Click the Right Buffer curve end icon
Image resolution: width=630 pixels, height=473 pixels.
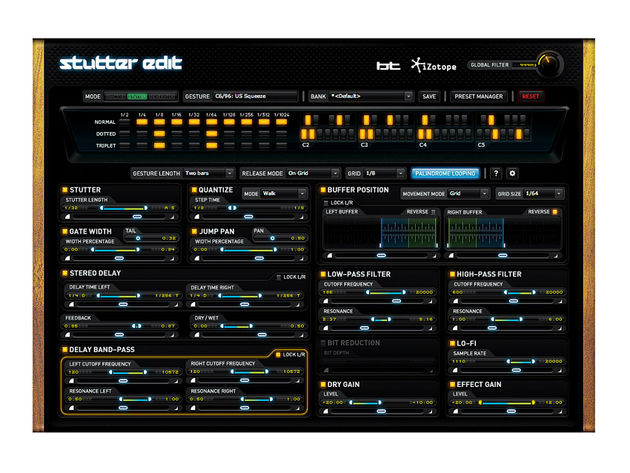pyautogui.click(x=556, y=256)
